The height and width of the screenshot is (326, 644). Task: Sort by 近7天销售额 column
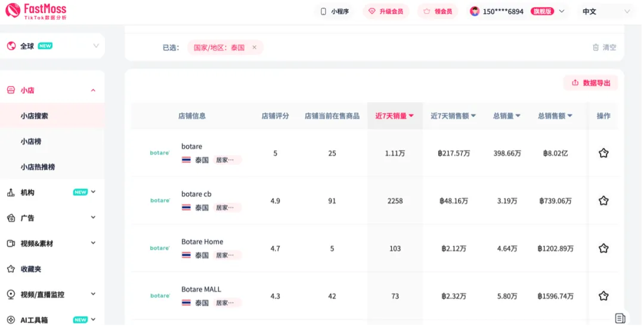coord(453,116)
